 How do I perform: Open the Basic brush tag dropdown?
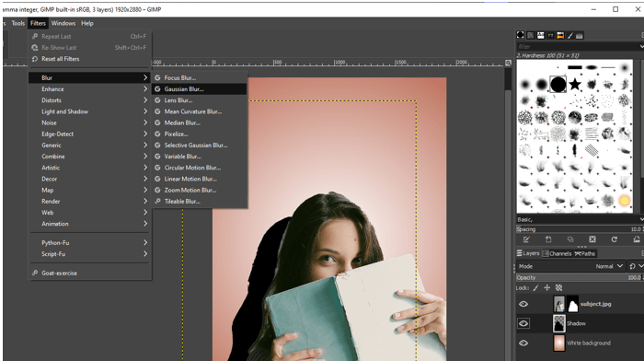pyautogui.click(x=580, y=219)
